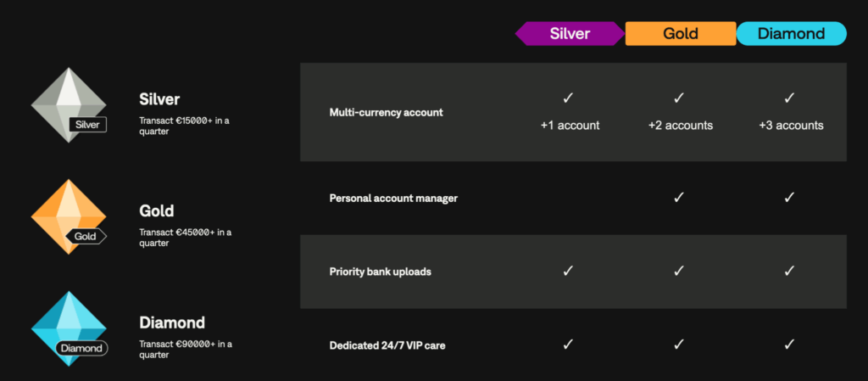Click Silver checkmark for Priority bank uploads

click(x=569, y=271)
